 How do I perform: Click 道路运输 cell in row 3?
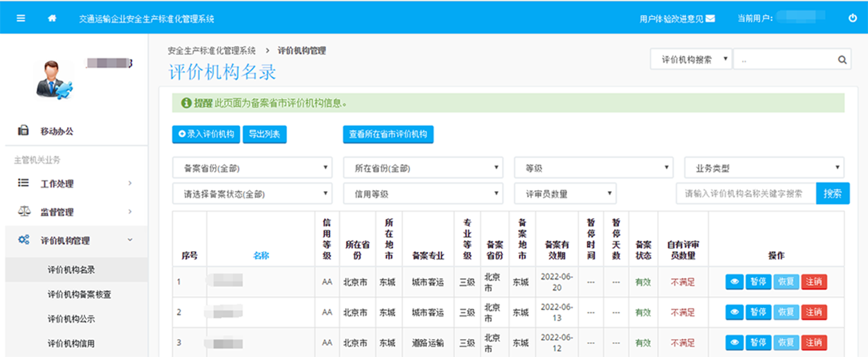427,343
